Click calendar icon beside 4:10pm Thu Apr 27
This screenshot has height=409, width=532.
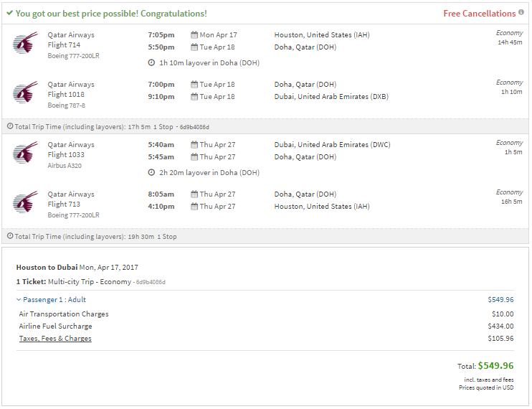click(194, 207)
